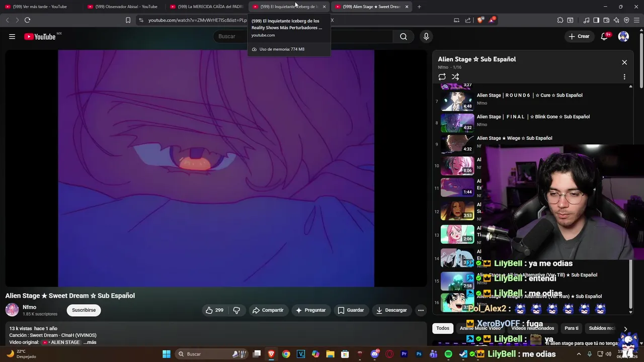Save video with Guardar

point(351,310)
